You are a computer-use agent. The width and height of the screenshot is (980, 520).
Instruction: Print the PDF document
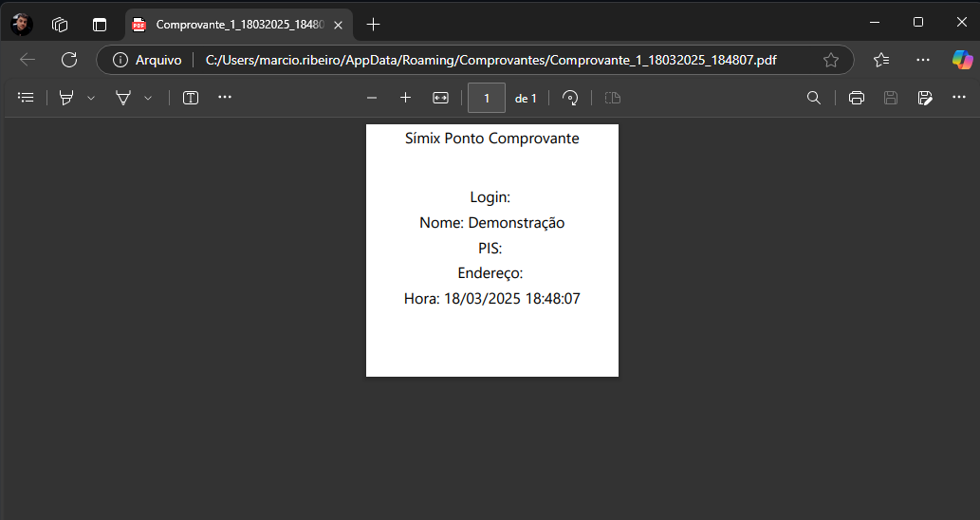point(857,98)
